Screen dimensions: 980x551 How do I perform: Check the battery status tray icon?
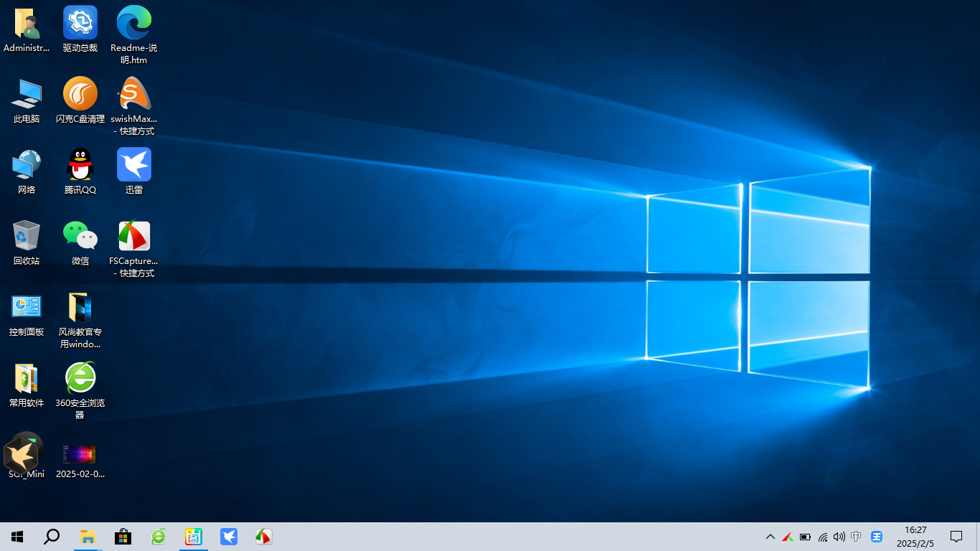805,537
